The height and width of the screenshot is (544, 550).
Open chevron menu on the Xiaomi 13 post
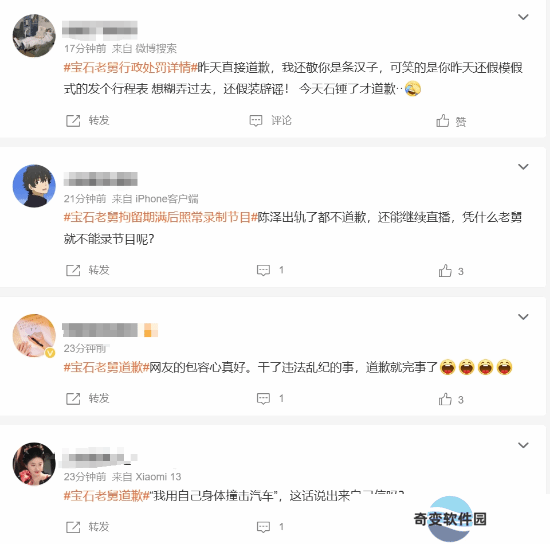point(523,445)
